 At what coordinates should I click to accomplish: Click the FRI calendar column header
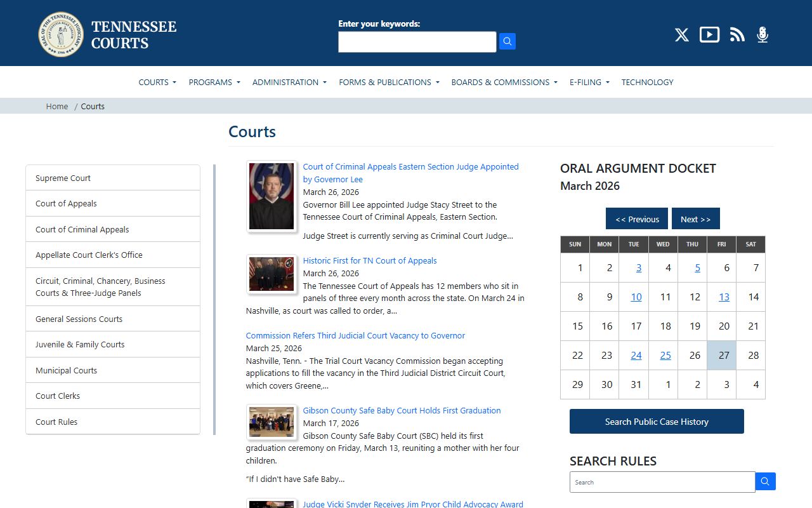pos(722,244)
